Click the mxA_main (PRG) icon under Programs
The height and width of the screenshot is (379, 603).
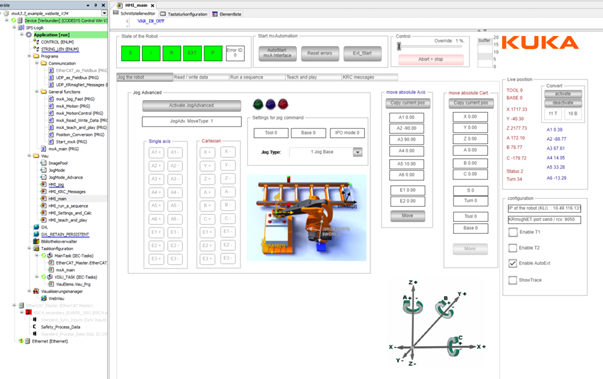(x=43, y=149)
